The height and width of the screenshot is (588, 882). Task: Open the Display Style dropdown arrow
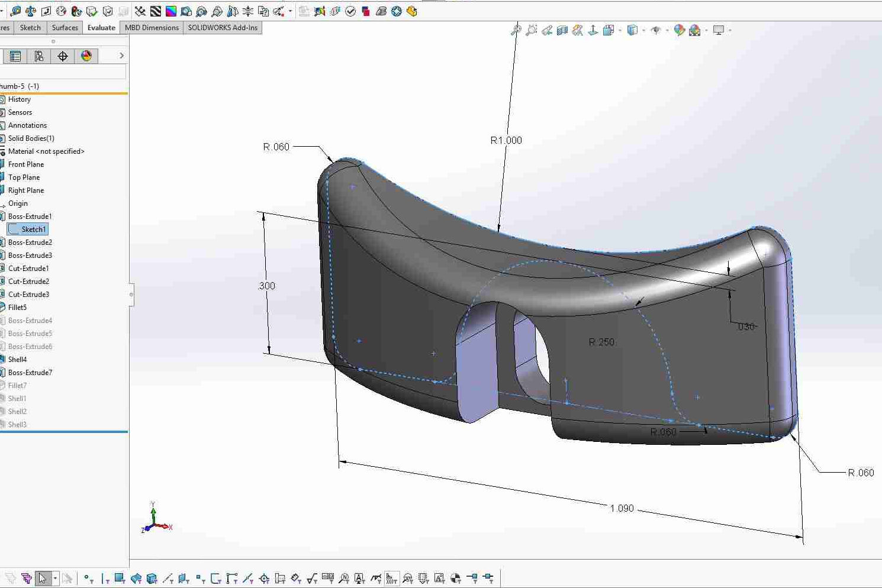(643, 30)
